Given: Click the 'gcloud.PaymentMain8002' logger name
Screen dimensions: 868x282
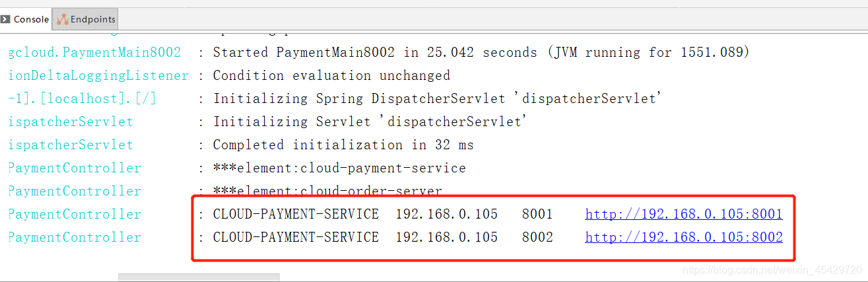Looking at the screenshot, I should pos(94,52).
